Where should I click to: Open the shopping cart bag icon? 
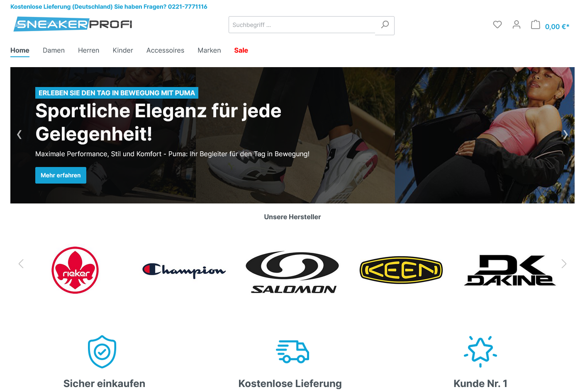[535, 25]
